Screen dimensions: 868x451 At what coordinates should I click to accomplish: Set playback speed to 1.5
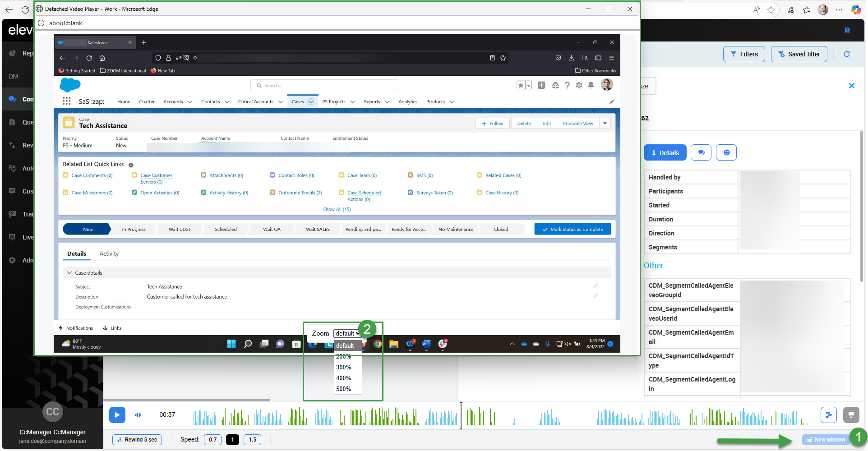pos(252,440)
